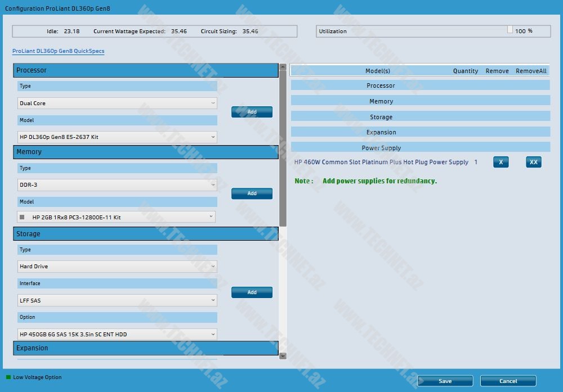The width and height of the screenshot is (563, 392).
Task: Open the Processor Type dropdown (Dual Core)
Action: click(x=117, y=103)
